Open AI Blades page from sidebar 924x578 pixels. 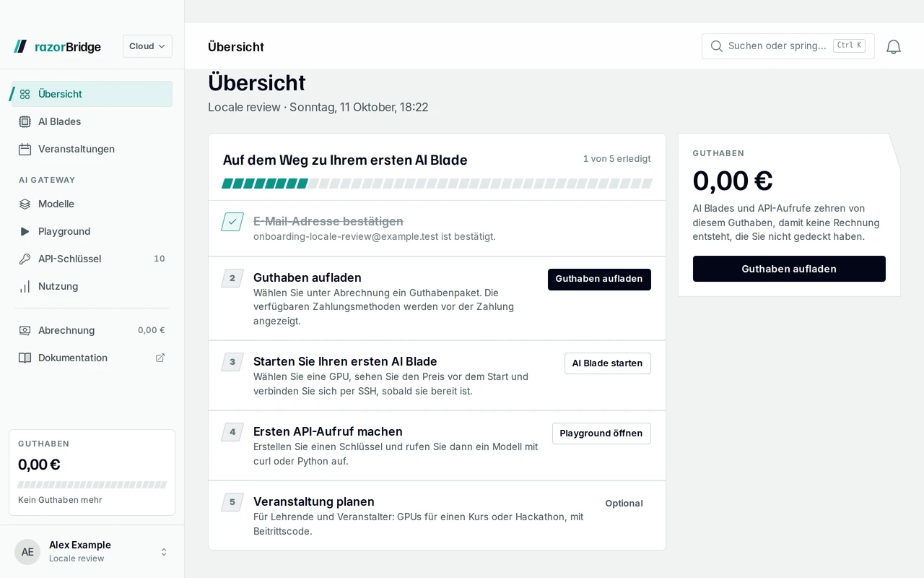point(92,121)
